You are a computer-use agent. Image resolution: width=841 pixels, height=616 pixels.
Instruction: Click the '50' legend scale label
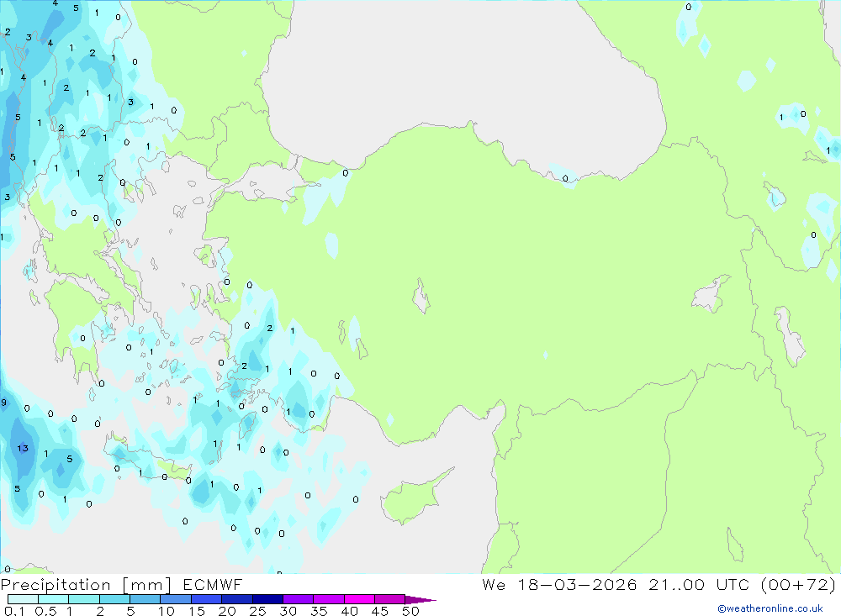coord(411,611)
